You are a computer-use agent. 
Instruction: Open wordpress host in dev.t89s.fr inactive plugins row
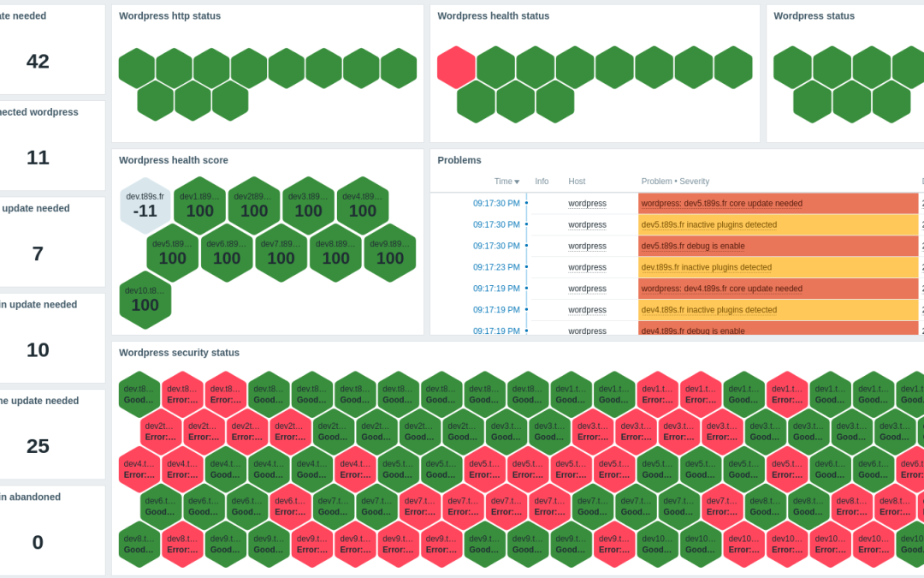(587, 267)
